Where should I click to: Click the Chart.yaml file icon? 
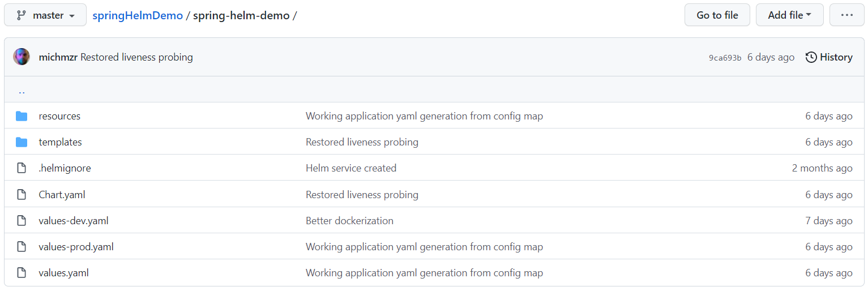22,195
